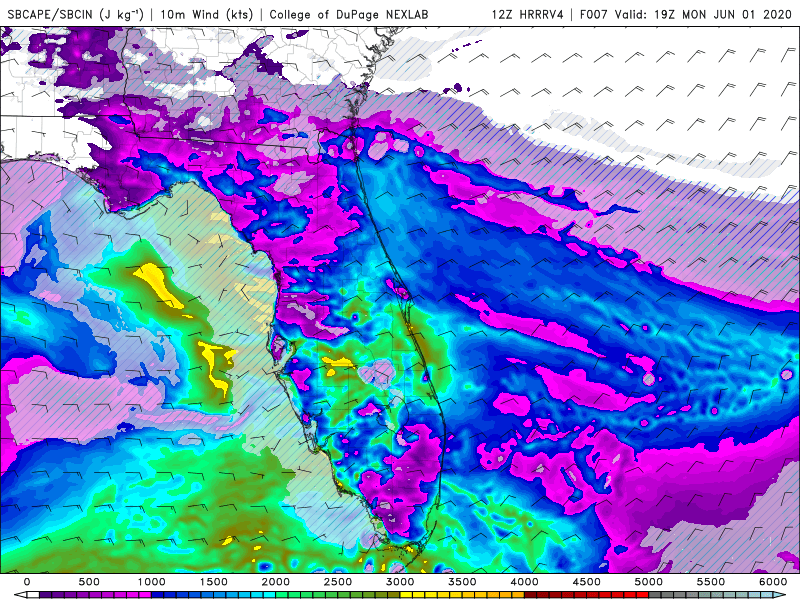The image size is (800, 600).
Task: Click the 1500 value on the color scale
Action: click(x=213, y=582)
